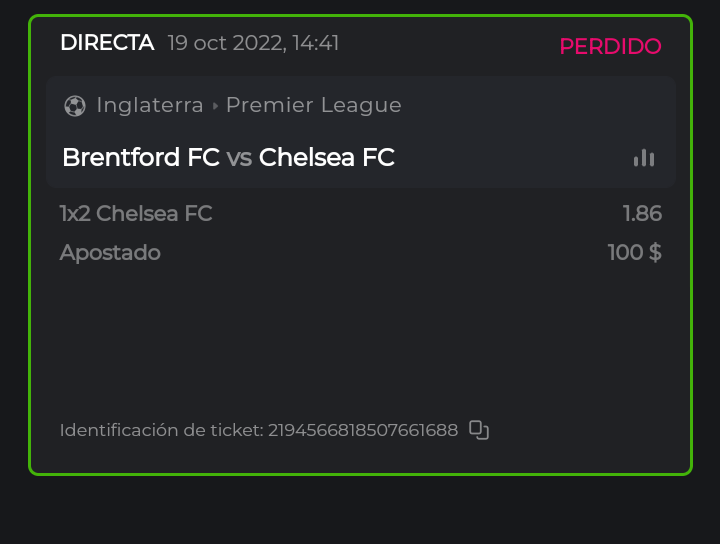Click the DIRECTA bet type label

click(x=107, y=43)
